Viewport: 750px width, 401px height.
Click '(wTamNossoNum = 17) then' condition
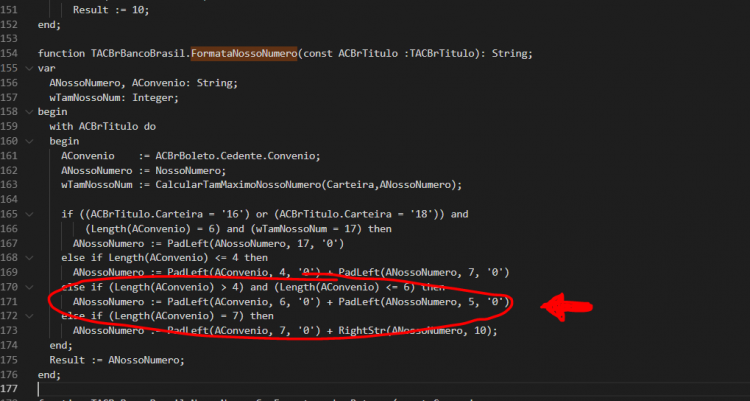coord(320,229)
